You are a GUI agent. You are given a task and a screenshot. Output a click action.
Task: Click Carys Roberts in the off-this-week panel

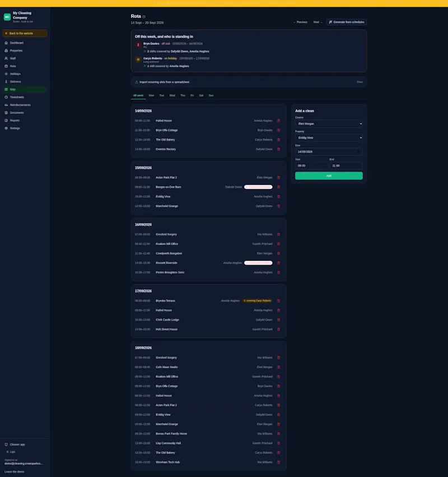152,58
